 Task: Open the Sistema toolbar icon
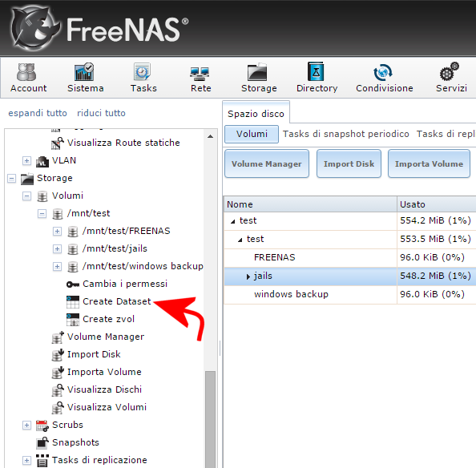(x=84, y=72)
